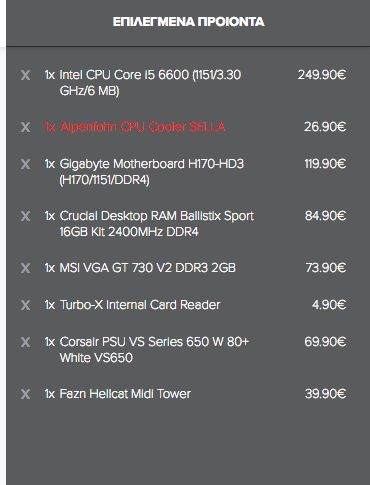Remove the Turbo-X Internal Card Reader item
Viewport: 370px width, 485px height.
[x=25, y=305]
